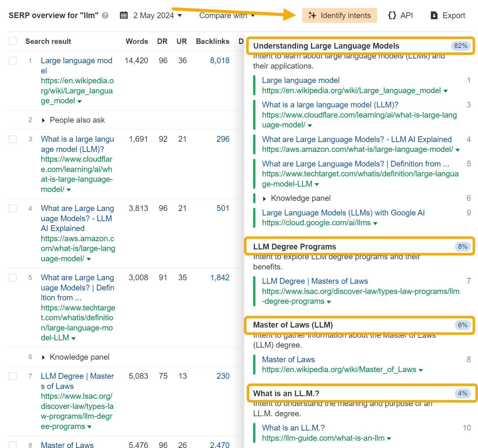The height and width of the screenshot is (448, 478).
Task: Select the checkbox next to LLM Degree result
Action: 12,376
